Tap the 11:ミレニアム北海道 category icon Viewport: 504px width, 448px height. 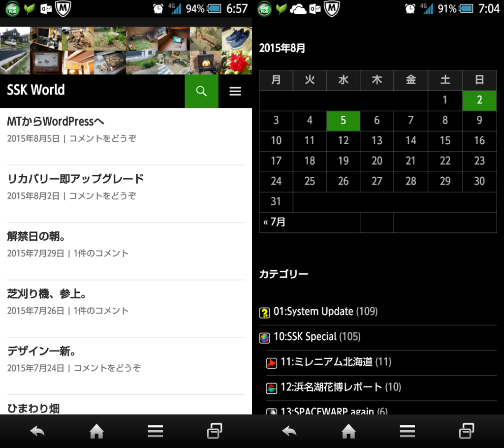coord(272,363)
